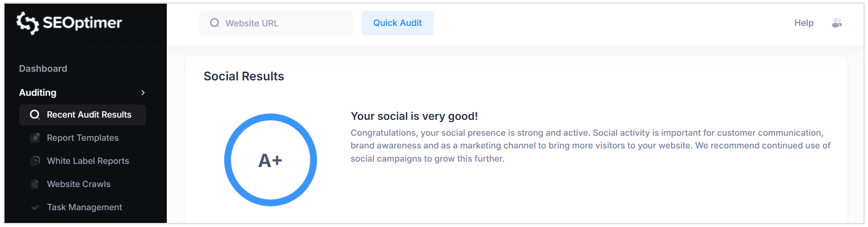The height and width of the screenshot is (227, 868).
Task: Click the magnifier icon in the URL field
Action: 215,23
